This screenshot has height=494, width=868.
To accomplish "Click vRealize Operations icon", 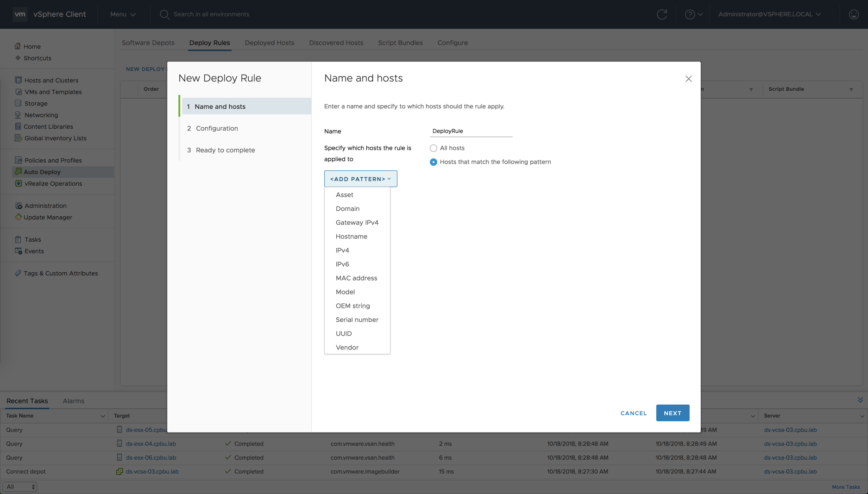I will coord(18,183).
